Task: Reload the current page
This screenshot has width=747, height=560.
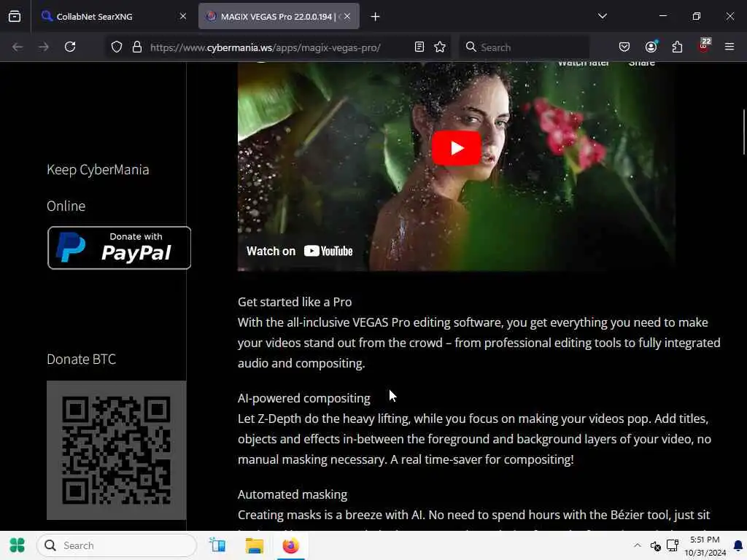Action: pos(70,47)
